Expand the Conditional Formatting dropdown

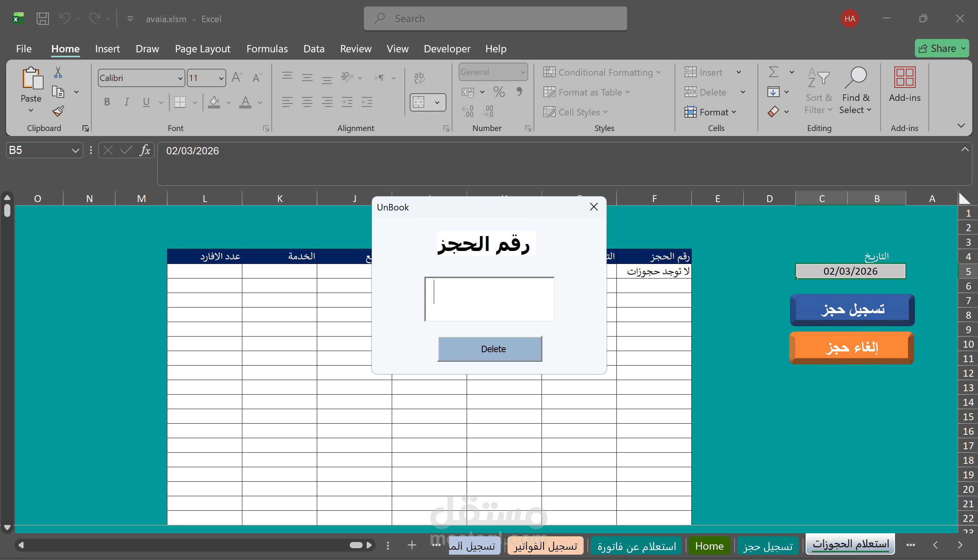pos(602,72)
